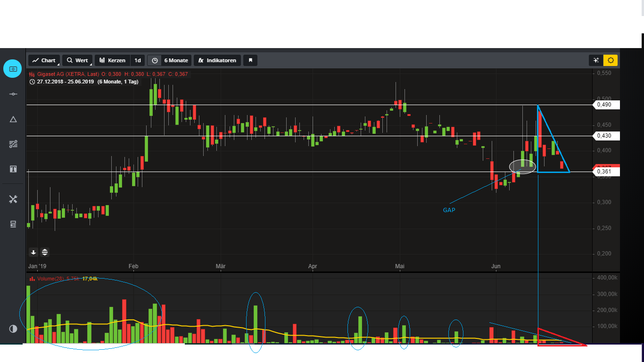Click the yellow 17,04k volume average value
Screen dimensions: 644x362
point(90,279)
